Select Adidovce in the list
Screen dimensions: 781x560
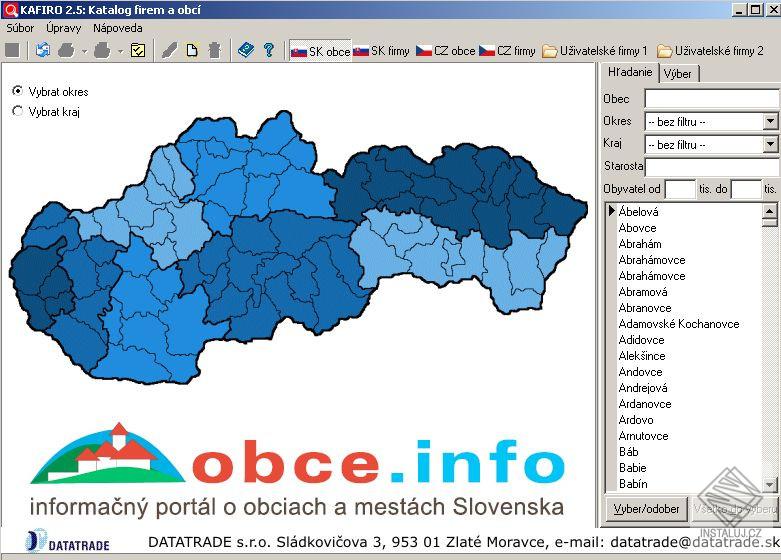click(x=642, y=340)
